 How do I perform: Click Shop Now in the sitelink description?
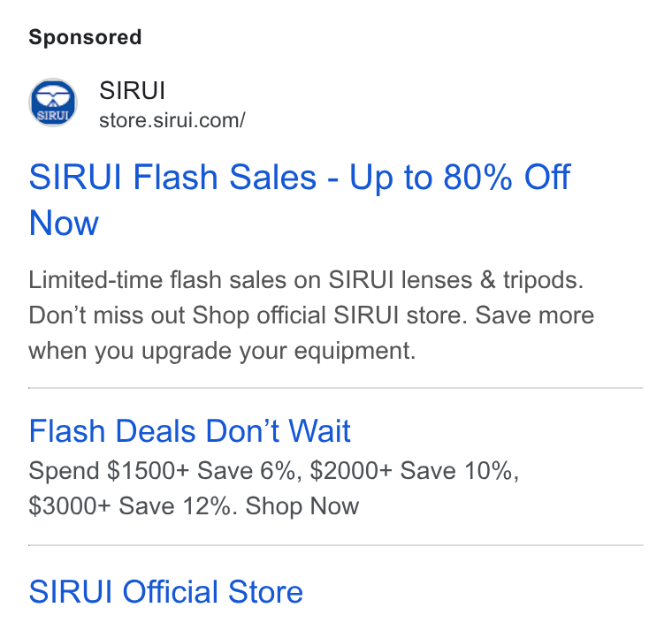click(302, 506)
